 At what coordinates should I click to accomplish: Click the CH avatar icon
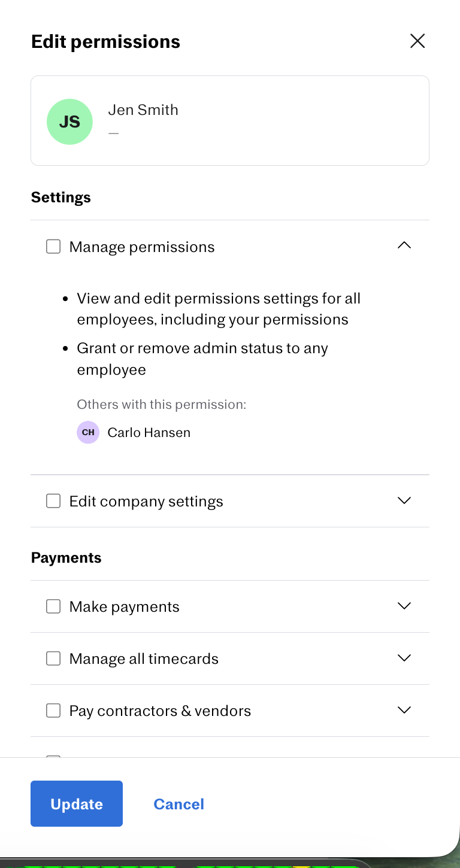[x=88, y=432]
